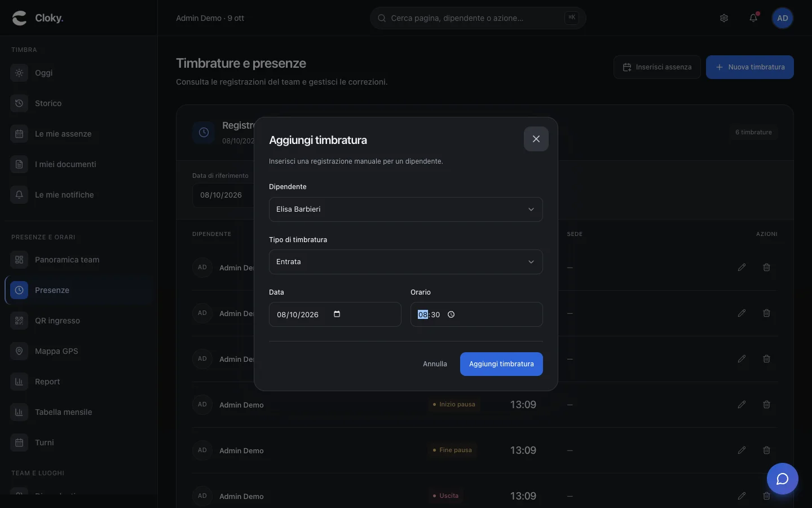Open Tabella mensile page
Viewport: 812px width, 508px height.
tap(78, 412)
